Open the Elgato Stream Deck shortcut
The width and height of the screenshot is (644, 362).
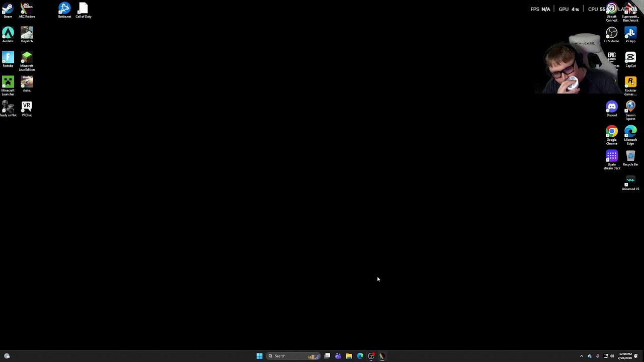[611, 160]
